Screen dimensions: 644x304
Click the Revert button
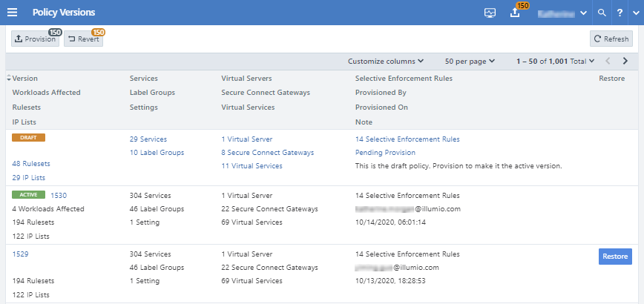pos(83,39)
